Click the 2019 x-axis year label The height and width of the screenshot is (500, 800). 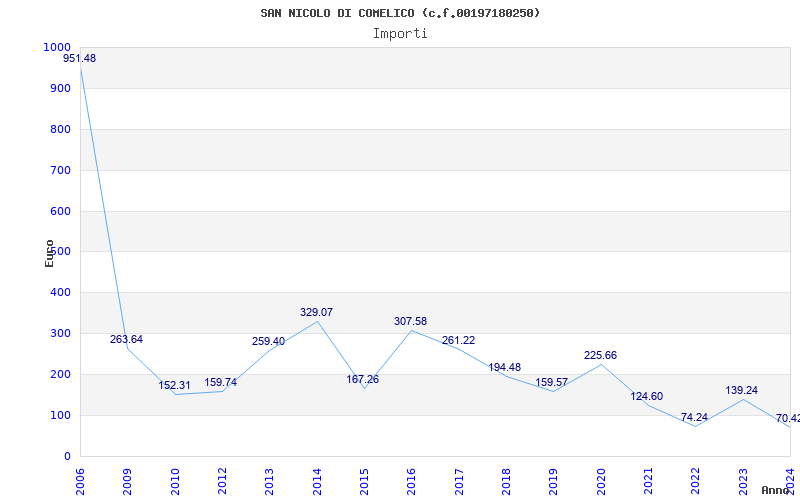tap(554, 481)
